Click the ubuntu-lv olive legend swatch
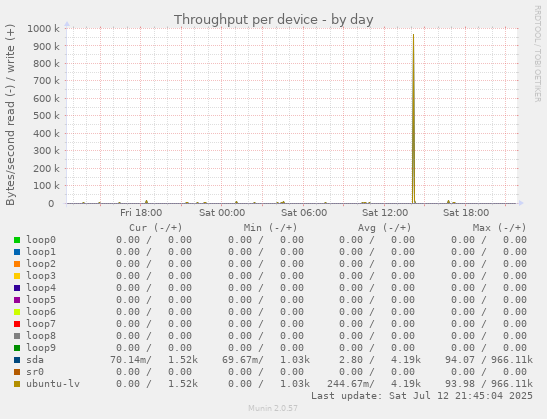 pos(17,384)
